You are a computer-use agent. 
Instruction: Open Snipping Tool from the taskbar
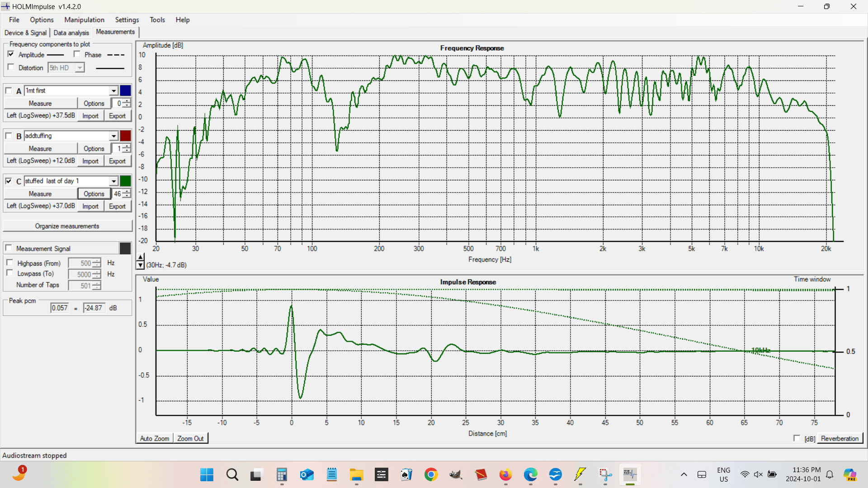click(x=605, y=474)
